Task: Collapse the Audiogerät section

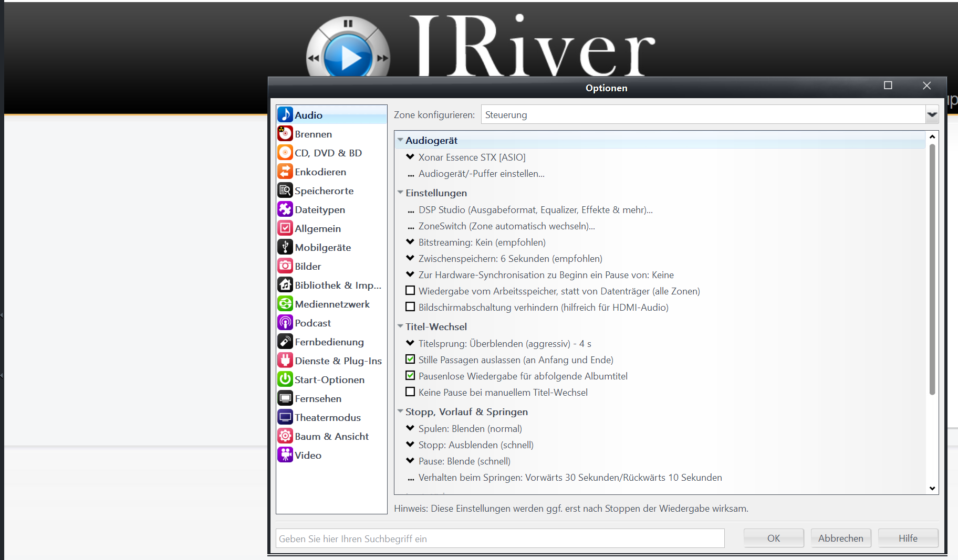Action: click(x=400, y=140)
